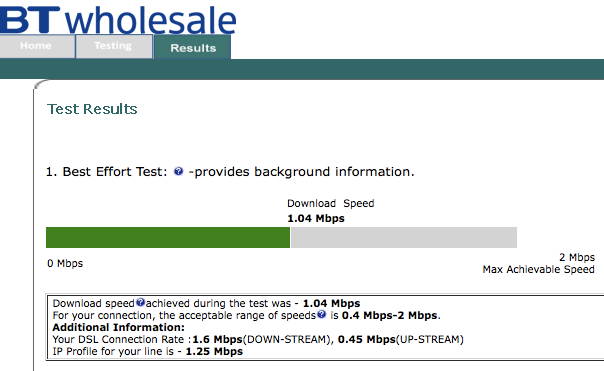Image resolution: width=604 pixels, height=371 pixels.
Task: Click the BT wholesale logo
Action: coord(118,19)
